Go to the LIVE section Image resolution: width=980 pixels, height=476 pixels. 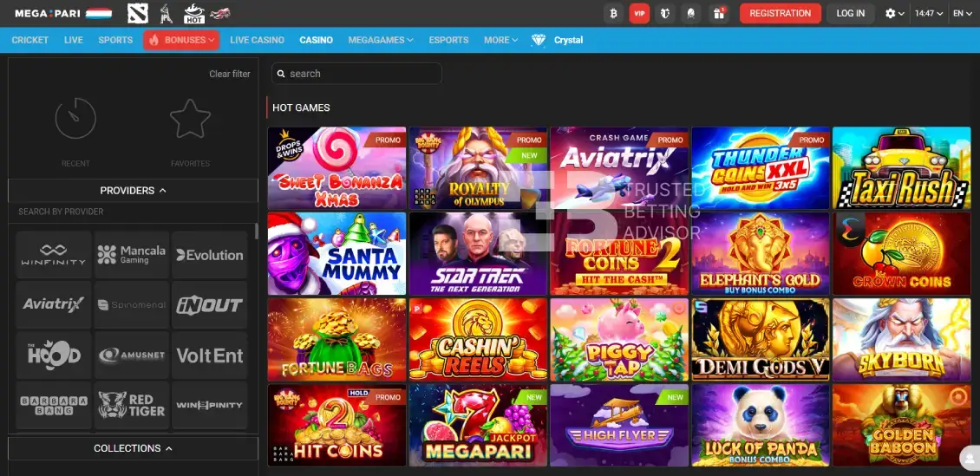coord(73,40)
